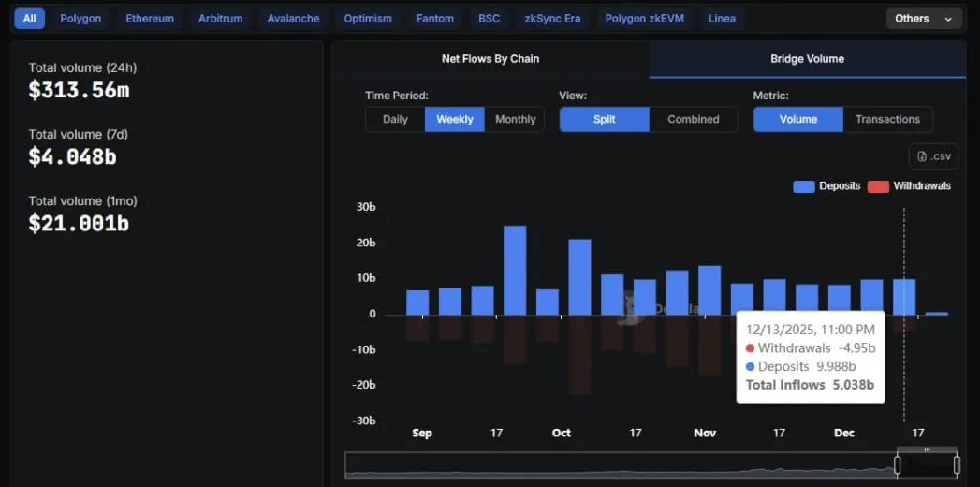Set time period to Monthly
The width and height of the screenshot is (980, 487).
515,119
